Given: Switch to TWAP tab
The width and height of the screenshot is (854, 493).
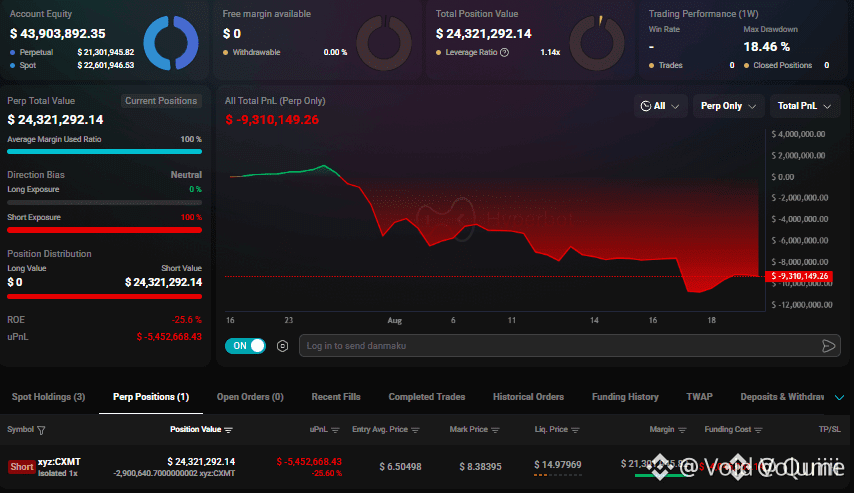Looking at the screenshot, I should point(699,397).
